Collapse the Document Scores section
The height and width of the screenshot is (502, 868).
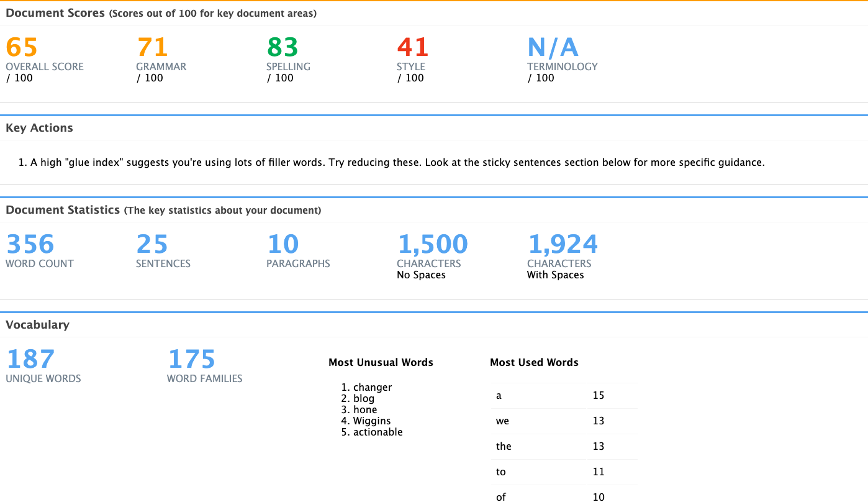click(55, 12)
